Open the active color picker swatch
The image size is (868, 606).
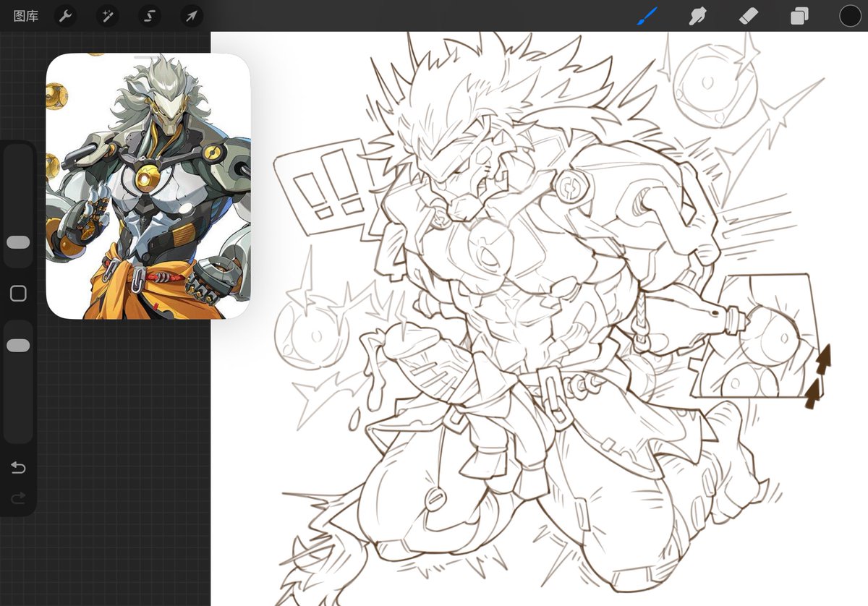[x=851, y=16]
